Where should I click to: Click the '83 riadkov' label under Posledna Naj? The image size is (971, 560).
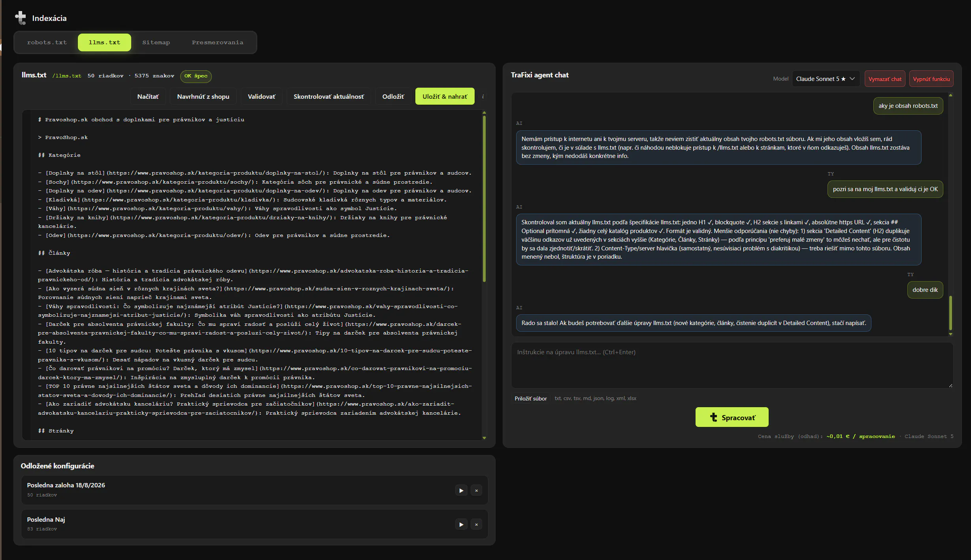tap(42, 529)
